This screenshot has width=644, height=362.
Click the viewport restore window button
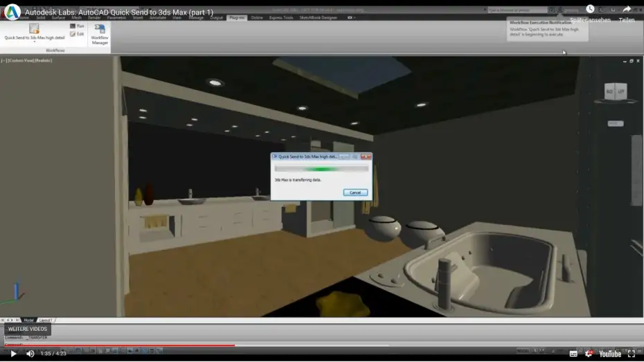[632, 61]
